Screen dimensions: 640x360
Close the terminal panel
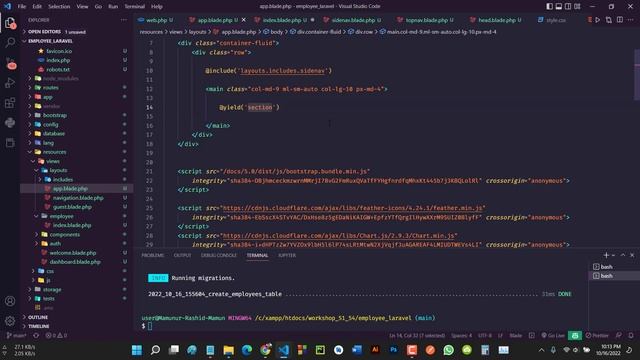632,255
